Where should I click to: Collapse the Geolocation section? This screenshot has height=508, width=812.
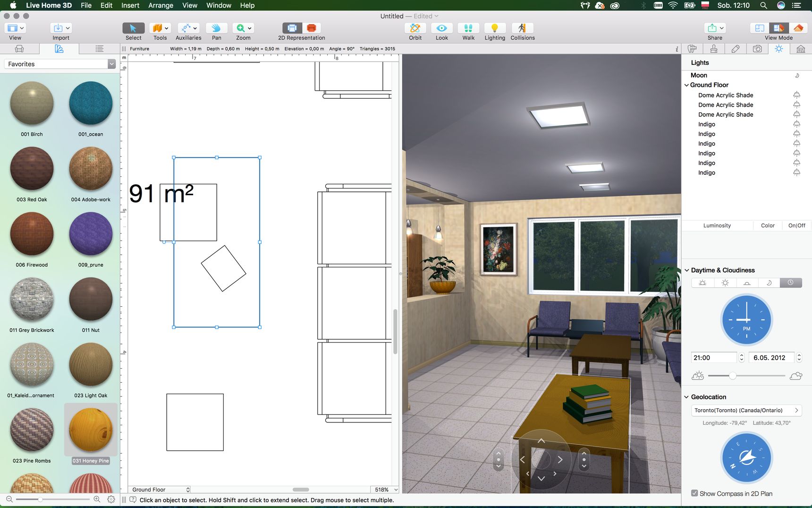tap(687, 397)
